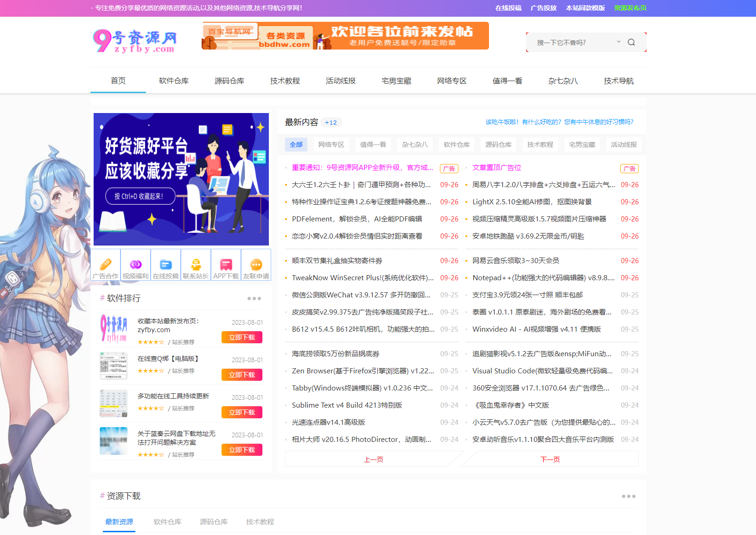This screenshot has width=756, height=535.
Task: Click 立即下载 for 在线查Q绑
Action: pos(242,375)
